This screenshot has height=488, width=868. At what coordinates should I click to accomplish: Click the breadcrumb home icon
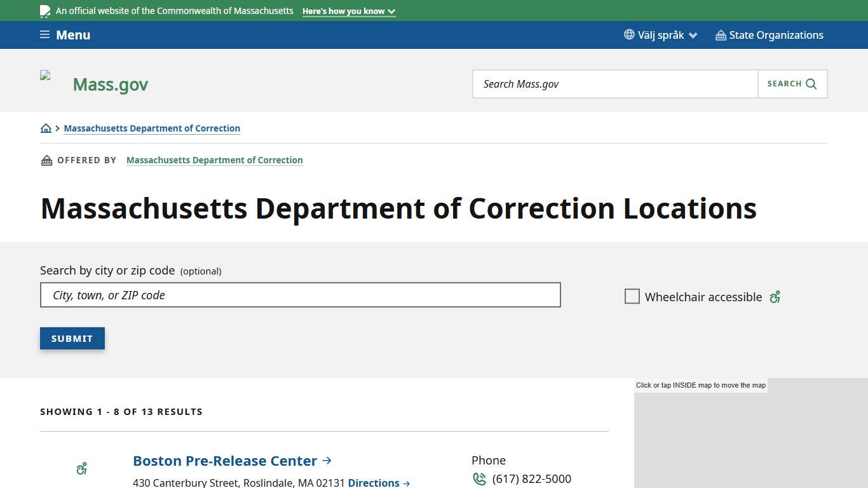coord(46,128)
